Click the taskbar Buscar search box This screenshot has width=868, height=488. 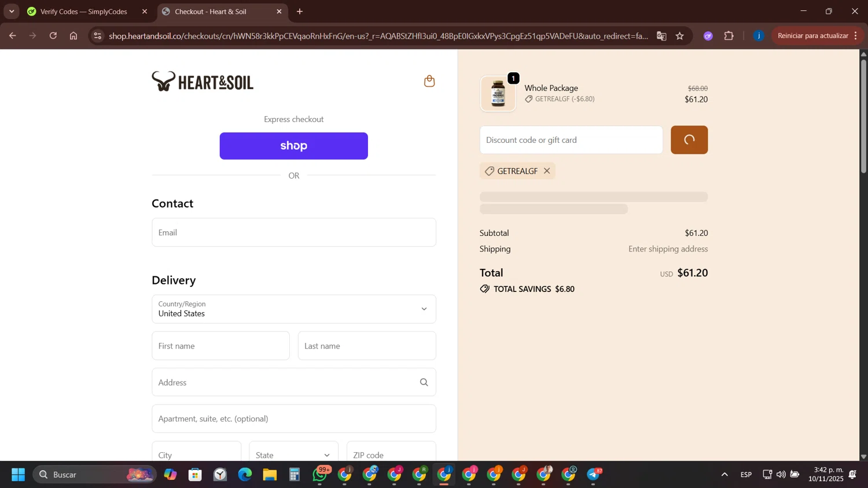click(94, 475)
